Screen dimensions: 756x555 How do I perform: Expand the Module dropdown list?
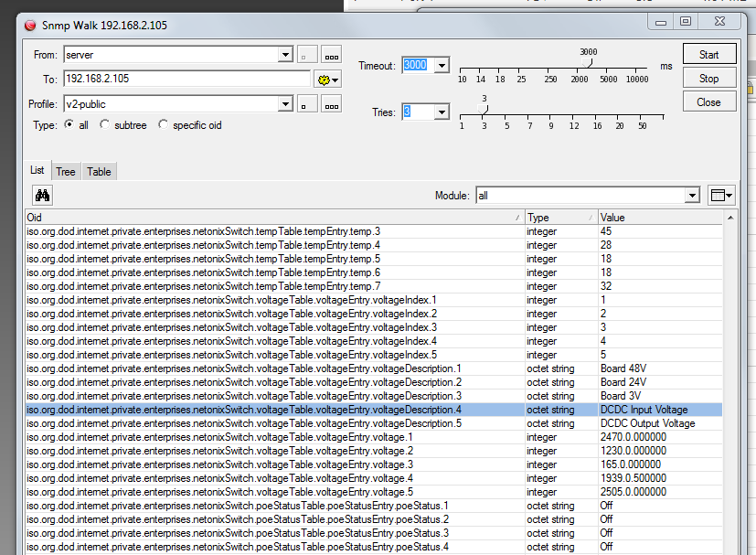pyautogui.click(x=692, y=196)
